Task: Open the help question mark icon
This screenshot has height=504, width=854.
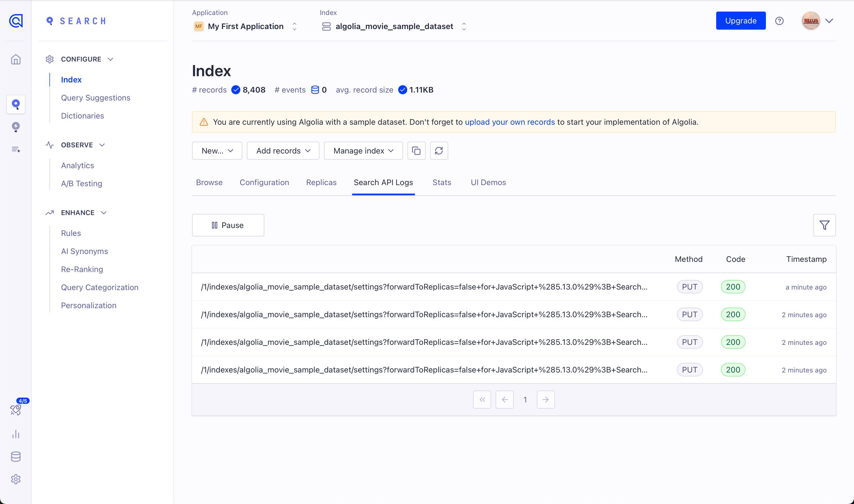Action: (779, 21)
